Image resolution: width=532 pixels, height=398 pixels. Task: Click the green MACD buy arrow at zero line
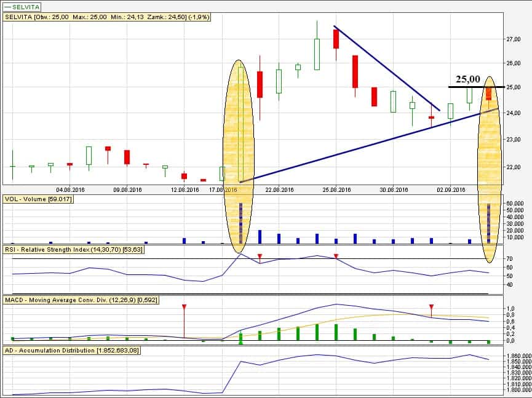coord(240,343)
